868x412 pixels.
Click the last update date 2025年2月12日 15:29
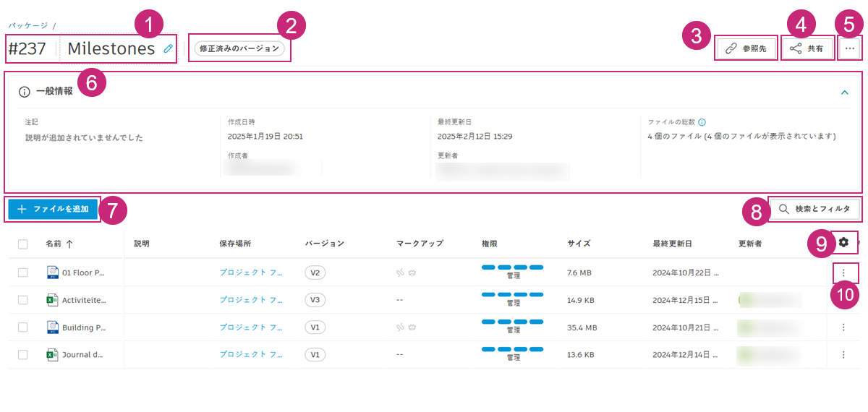point(475,137)
